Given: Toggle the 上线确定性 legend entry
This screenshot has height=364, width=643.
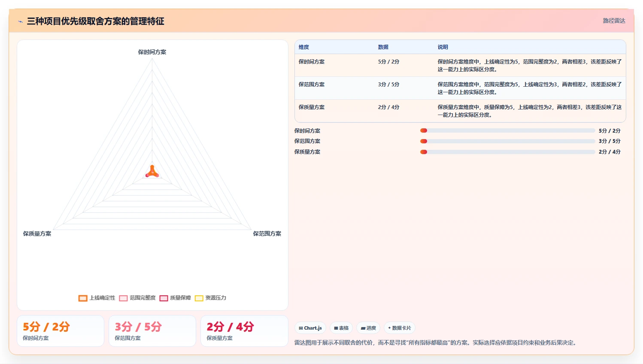Looking at the screenshot, I should [x=97, y=298].
